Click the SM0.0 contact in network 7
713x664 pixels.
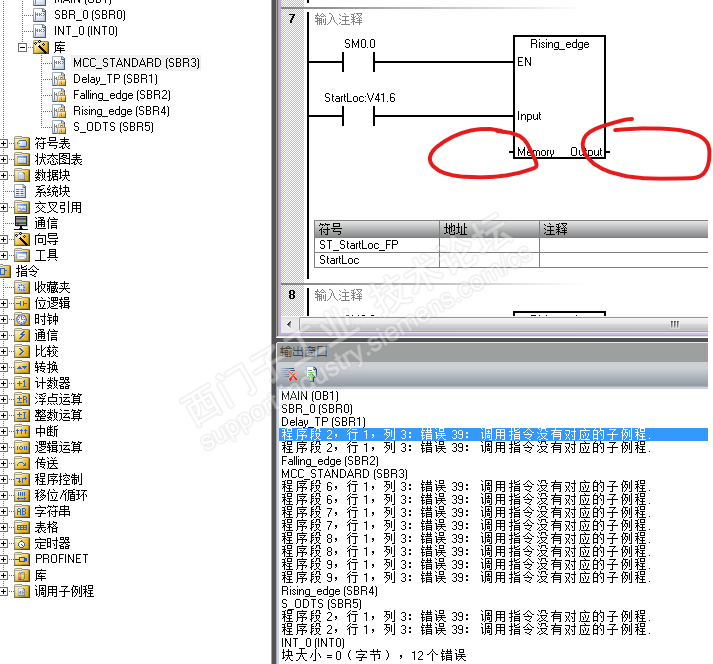pos(359,62)
